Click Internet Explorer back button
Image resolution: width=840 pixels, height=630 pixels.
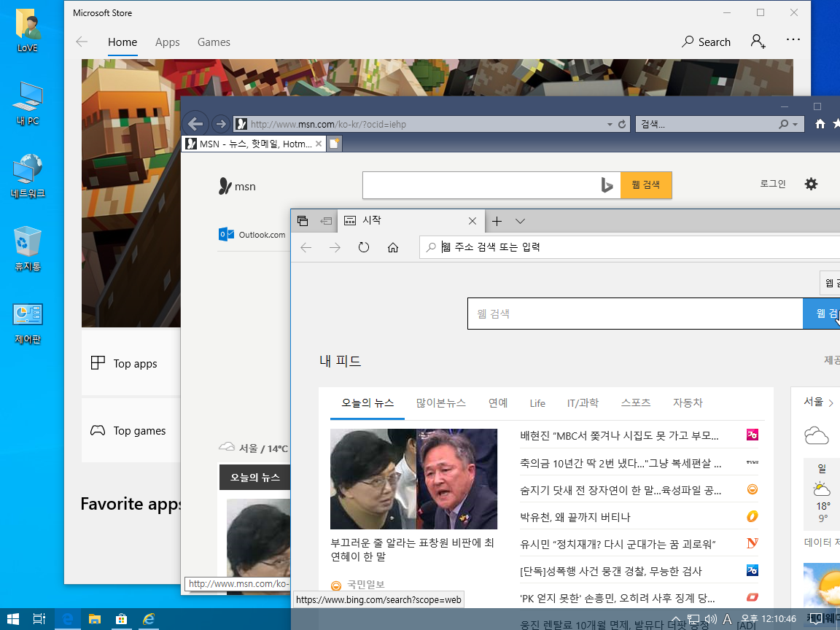pyautogui.click(x=195, y=124)
